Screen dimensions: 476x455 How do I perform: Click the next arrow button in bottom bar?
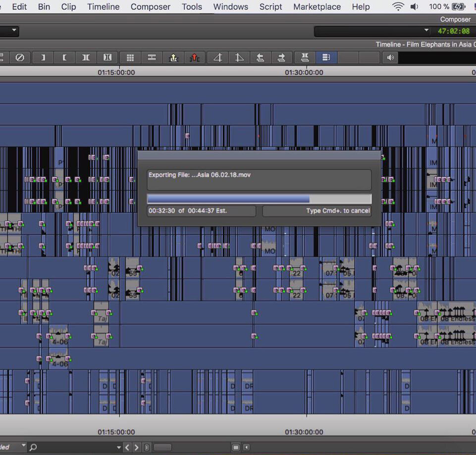[x=136, y=447]
